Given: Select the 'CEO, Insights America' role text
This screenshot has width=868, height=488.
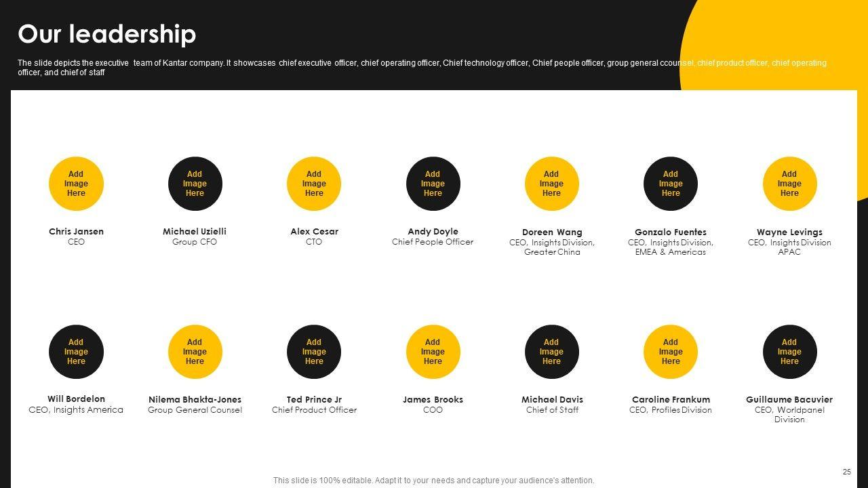Looking at the screenshot, I should [76, 409].
